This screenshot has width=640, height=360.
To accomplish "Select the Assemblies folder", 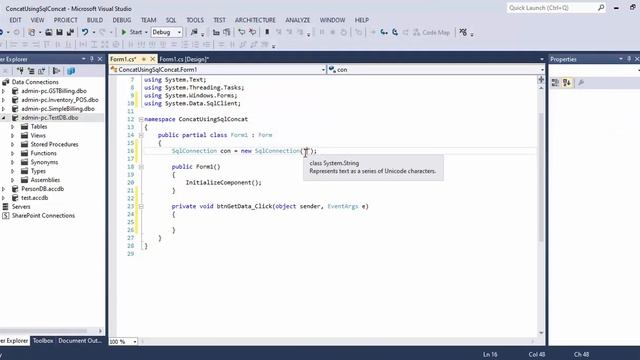I will coord(45,180).
